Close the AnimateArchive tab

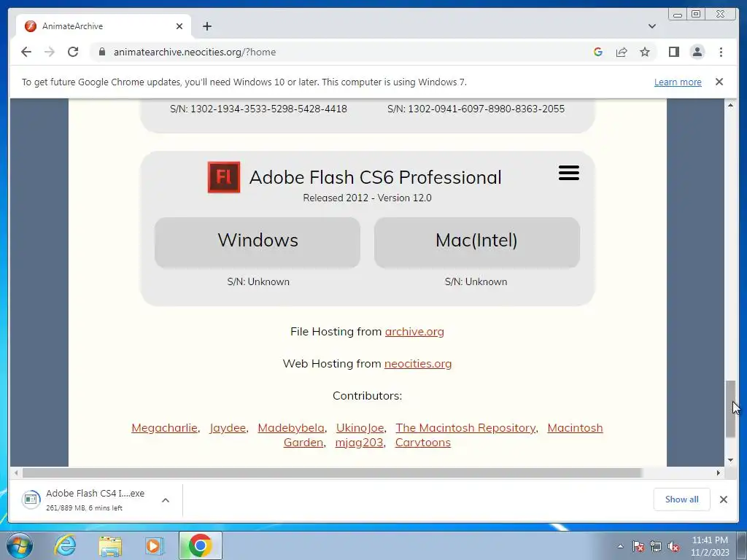179,26
